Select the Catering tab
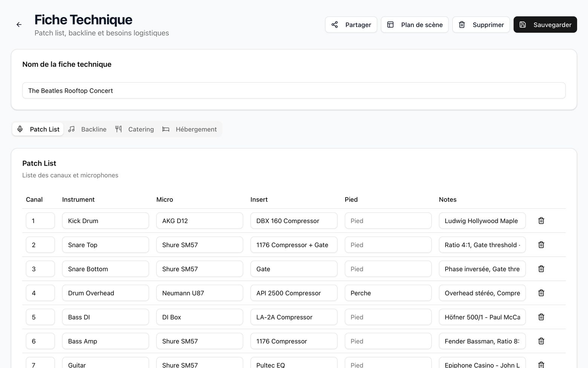 [135, 129]
